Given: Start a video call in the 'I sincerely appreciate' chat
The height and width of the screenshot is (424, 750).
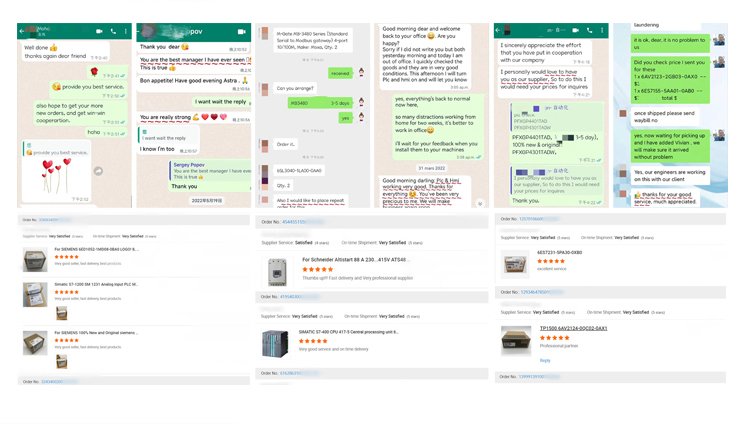Looking at the screenshot, I should coord(575,30).
